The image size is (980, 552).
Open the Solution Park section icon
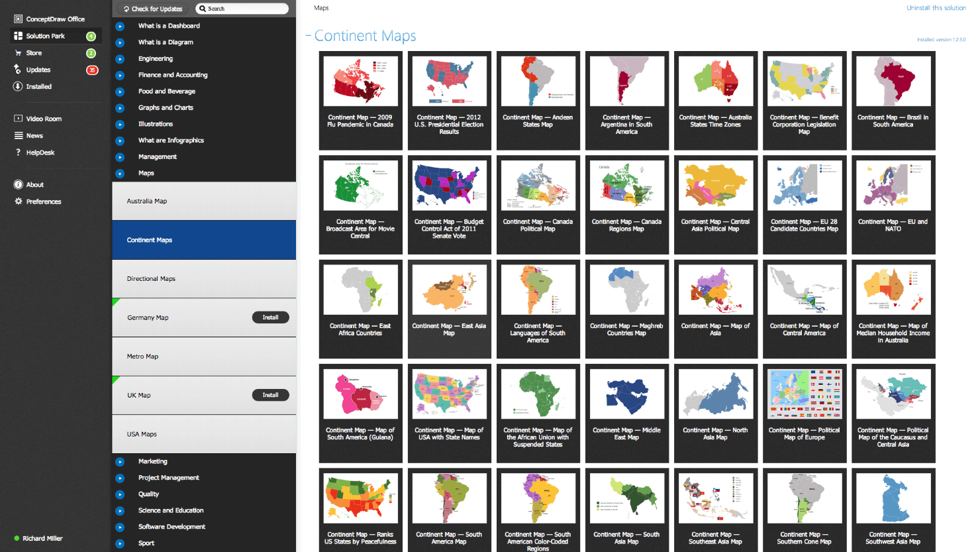pyautogui.click(x=18, y=36)
